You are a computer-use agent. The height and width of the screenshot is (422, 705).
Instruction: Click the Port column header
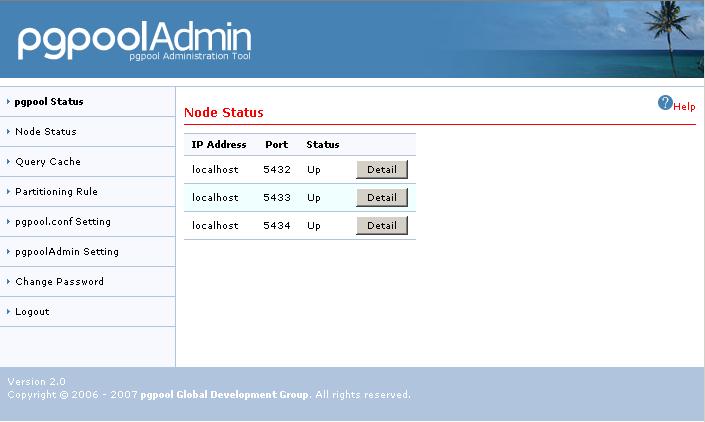[x=276, y=145]
